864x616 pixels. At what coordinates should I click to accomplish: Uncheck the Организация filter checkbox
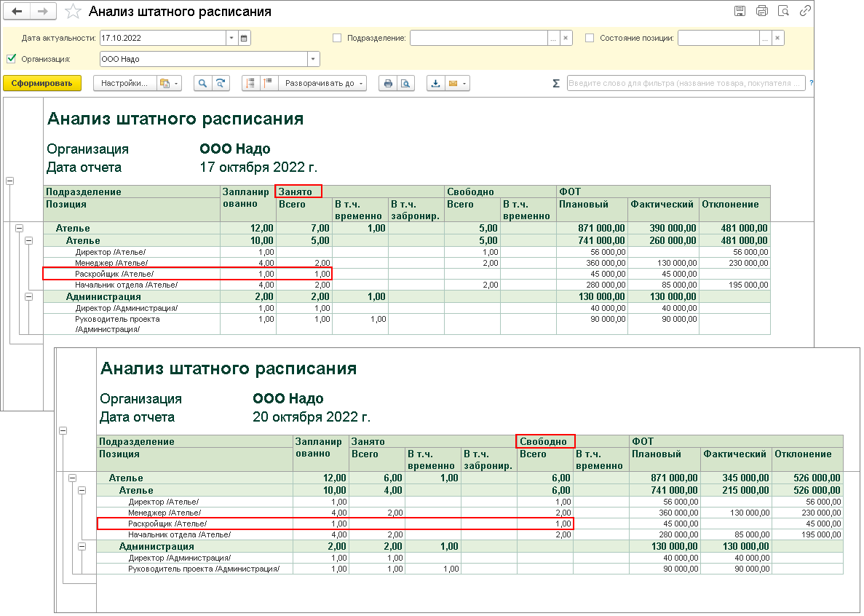[x=11, y=59]
